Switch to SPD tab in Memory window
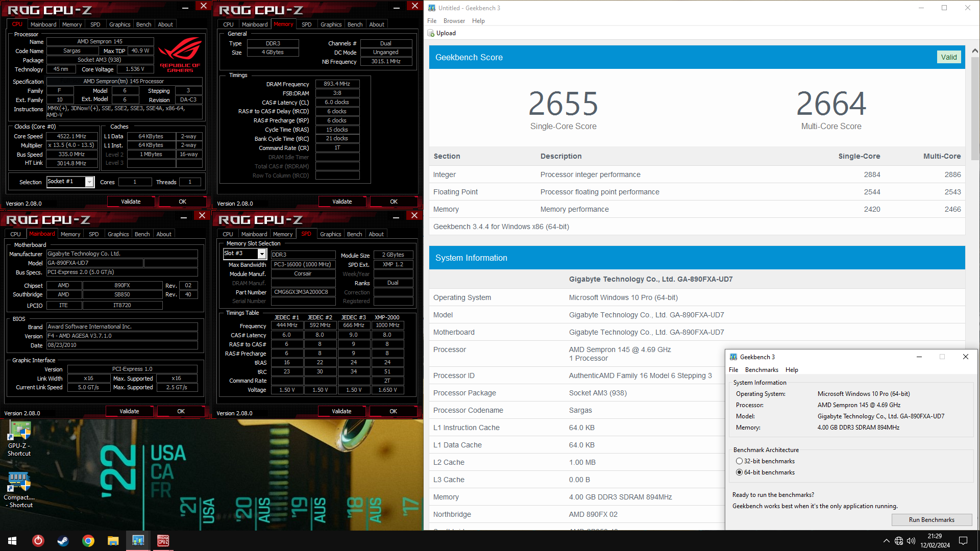The height and width of the screenshot is (551, 980). click(x=307, y=24)
